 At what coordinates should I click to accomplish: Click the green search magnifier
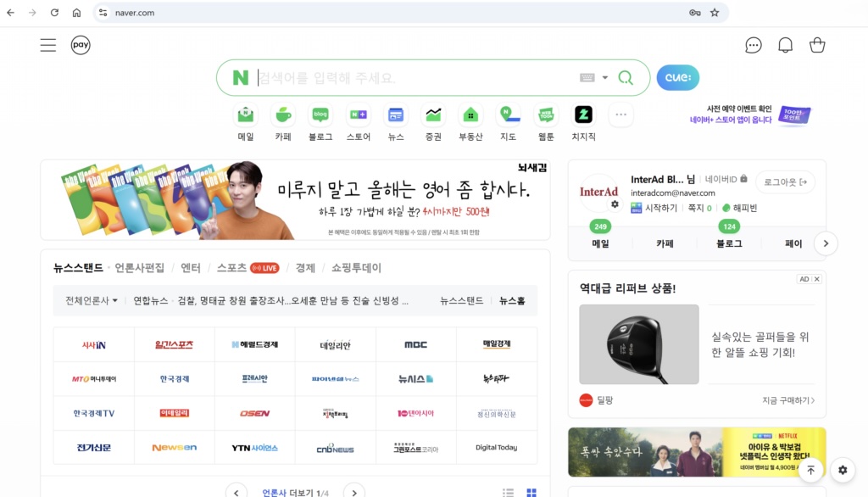coord(626,77)
